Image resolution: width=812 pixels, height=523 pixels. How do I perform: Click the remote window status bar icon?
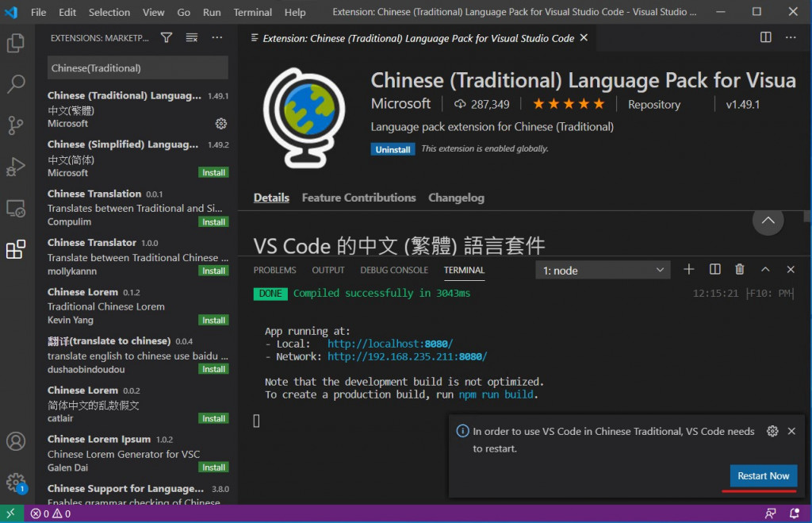tap(11, 513)
